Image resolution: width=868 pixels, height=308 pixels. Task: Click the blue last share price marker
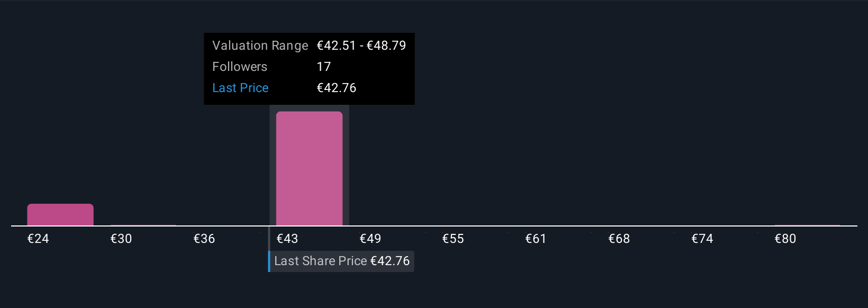click(269, 261)
